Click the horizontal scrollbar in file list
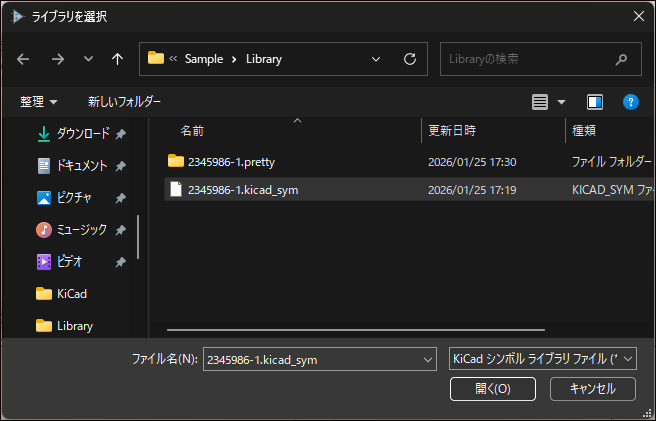 click(x=355, y=328)
